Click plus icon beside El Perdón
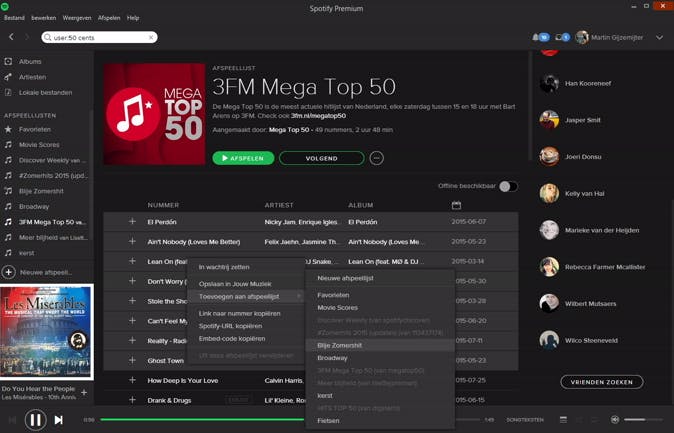 pyautogui.click(x=132, y=222)
